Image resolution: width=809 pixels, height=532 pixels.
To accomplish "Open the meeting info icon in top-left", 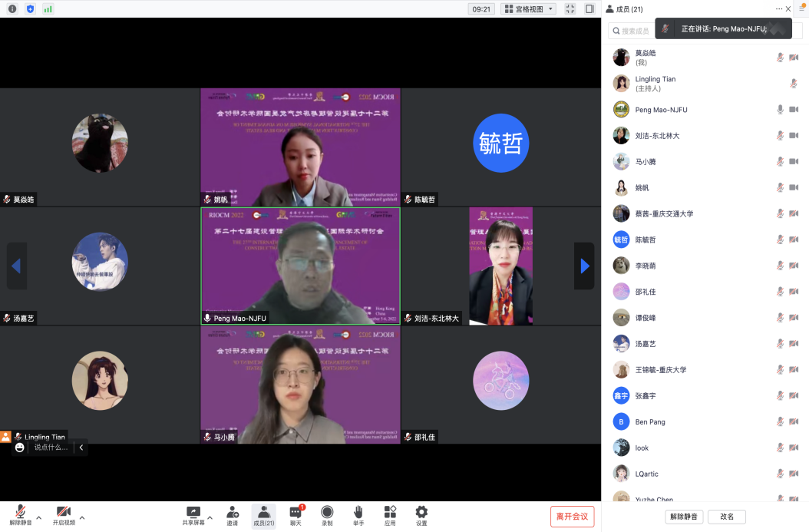I will point(12,9).
